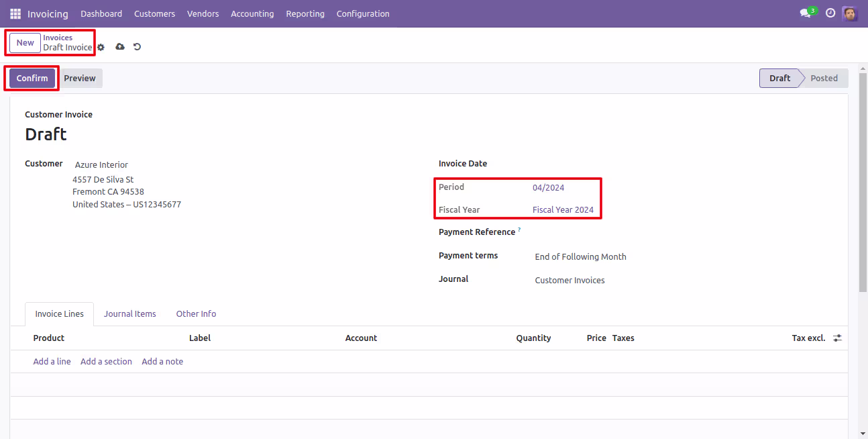Open the conversations message icon
Image resolution: width=868 pixels, height=439 pixels.
[x=806, y=13]
